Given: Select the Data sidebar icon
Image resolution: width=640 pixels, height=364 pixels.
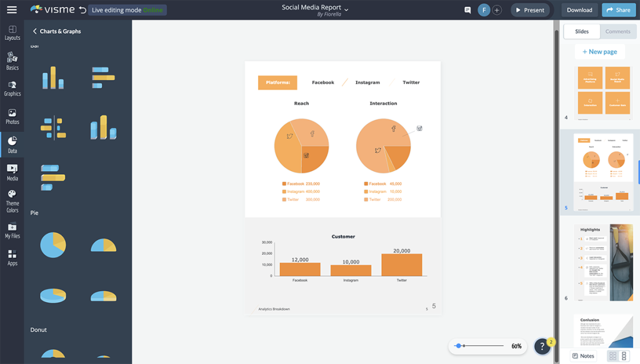Looking at the screenshot, I should (x=12, y=144).
